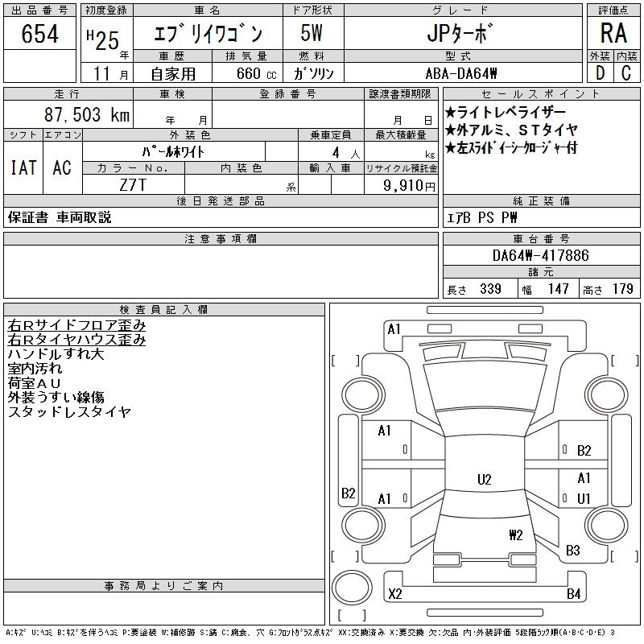Click the X2 replacement mark on the diagram
Image resolution: width=644 pixels, height=644 pixels.
(x=395, y=593)
